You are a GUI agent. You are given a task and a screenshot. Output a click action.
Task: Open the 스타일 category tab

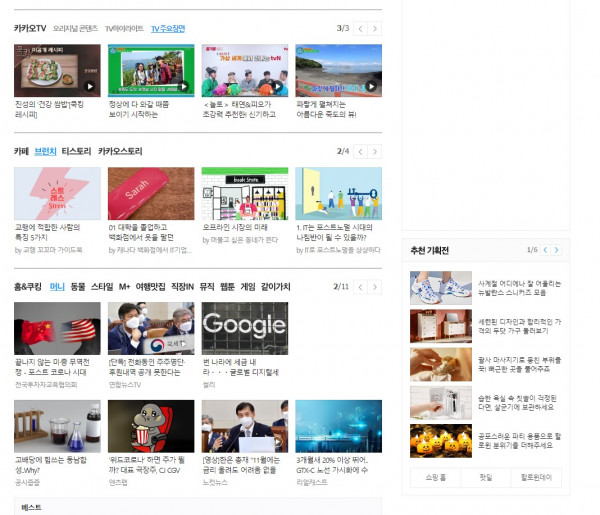(102, 287)
